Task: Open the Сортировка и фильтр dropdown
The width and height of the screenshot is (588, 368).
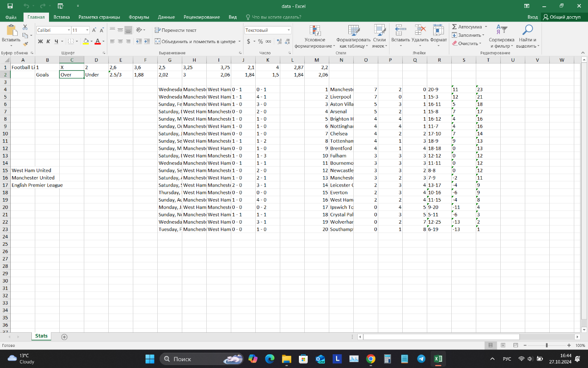Action: click(502, 36)
